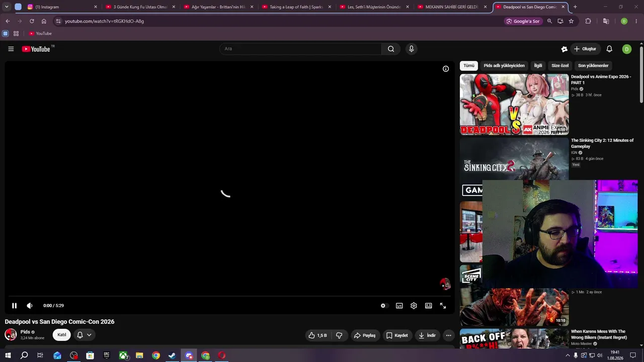Open File Explorer from the taskbar
This screenshot has width=644, height=362.
pos(139,355)
